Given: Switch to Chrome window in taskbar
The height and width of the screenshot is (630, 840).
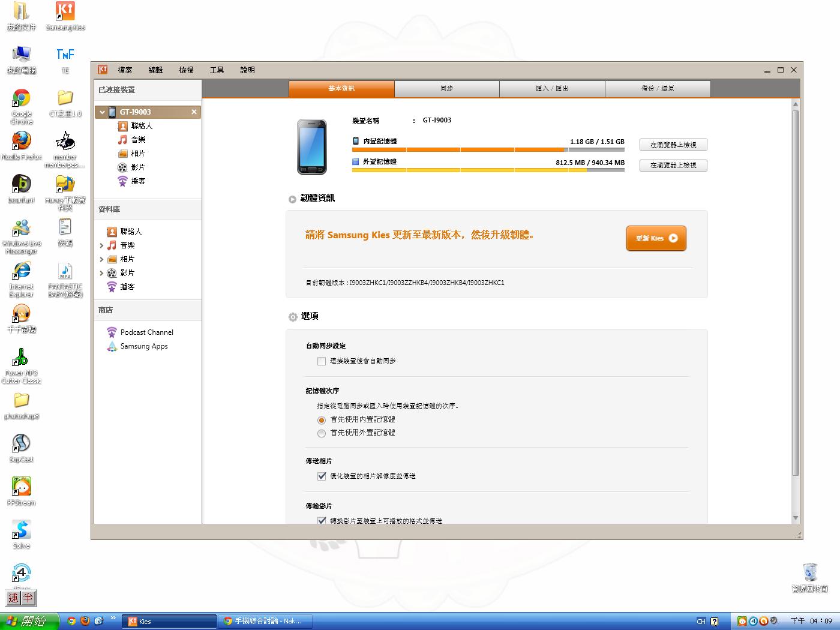Looking at the screenshot, I should point(265,621).
